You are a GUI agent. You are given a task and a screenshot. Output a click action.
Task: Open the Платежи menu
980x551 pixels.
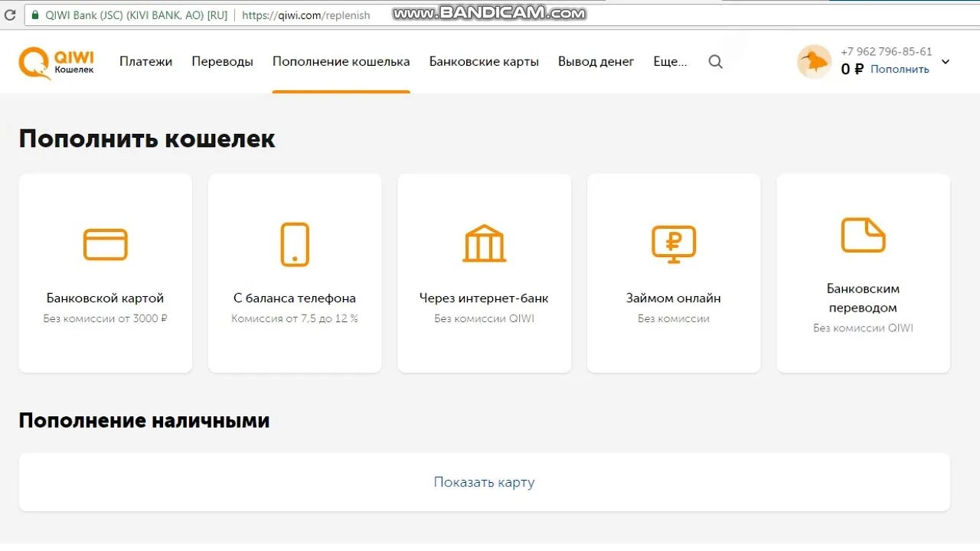click(x=145, y=62)
